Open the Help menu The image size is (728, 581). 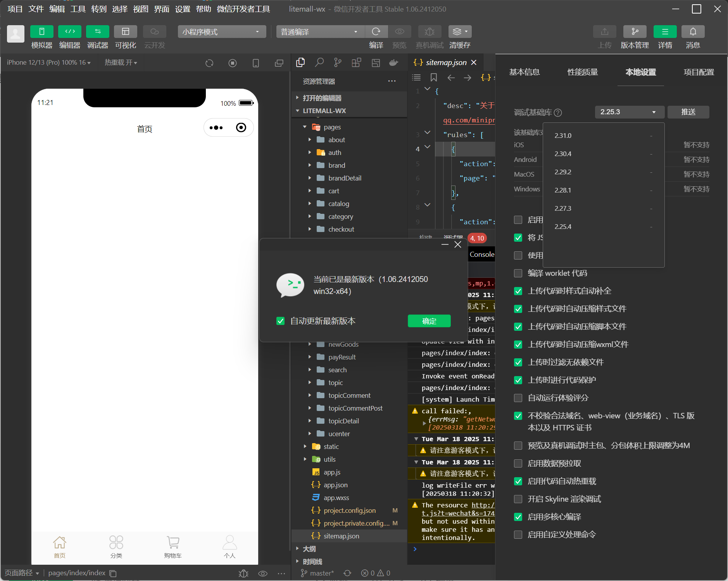[x=204, y=9]
